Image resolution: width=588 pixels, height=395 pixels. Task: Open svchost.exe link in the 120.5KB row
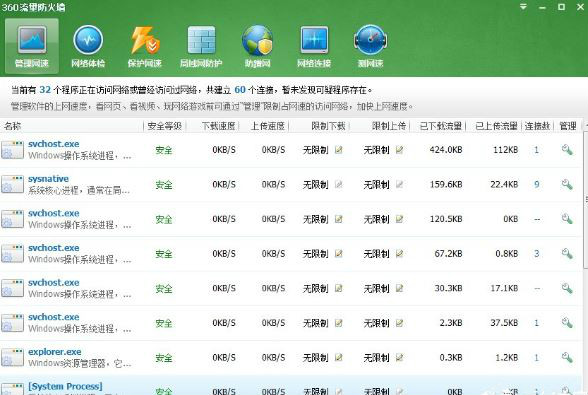tap(54, 213)
